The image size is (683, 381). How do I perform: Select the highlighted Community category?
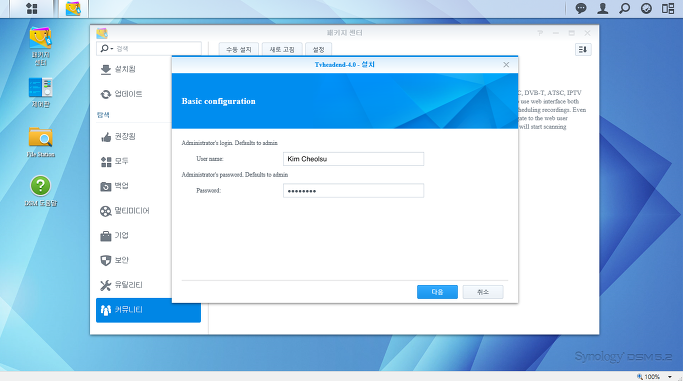pyautogui.click(x=148, y=310)
